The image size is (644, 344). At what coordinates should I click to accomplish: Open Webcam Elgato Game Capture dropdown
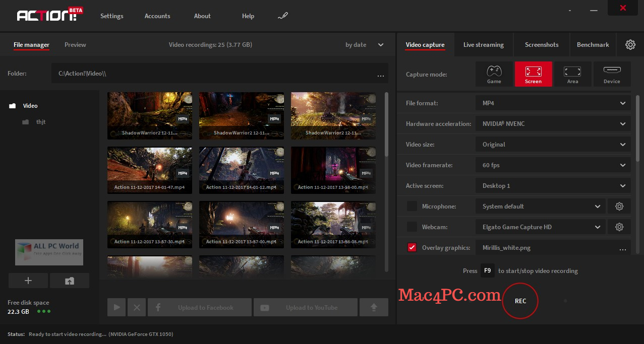(x=541, y=227)
